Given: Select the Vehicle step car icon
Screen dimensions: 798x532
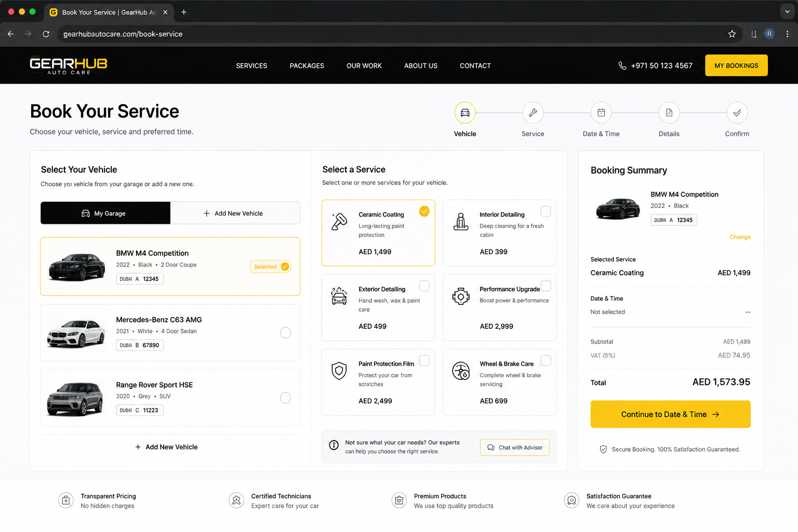Looking at the screenshot, I should [465, 113].
